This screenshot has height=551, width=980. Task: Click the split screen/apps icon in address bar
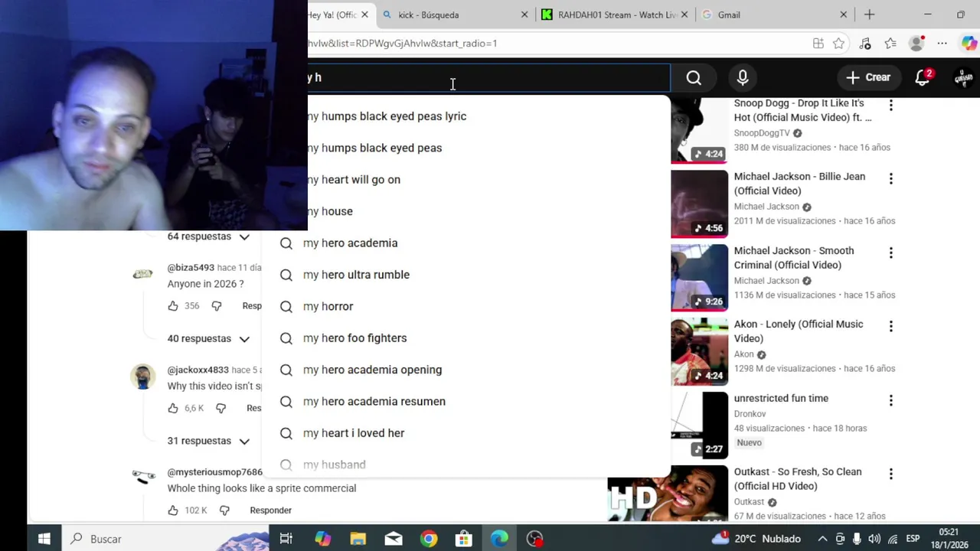click(x=818, y=44)
